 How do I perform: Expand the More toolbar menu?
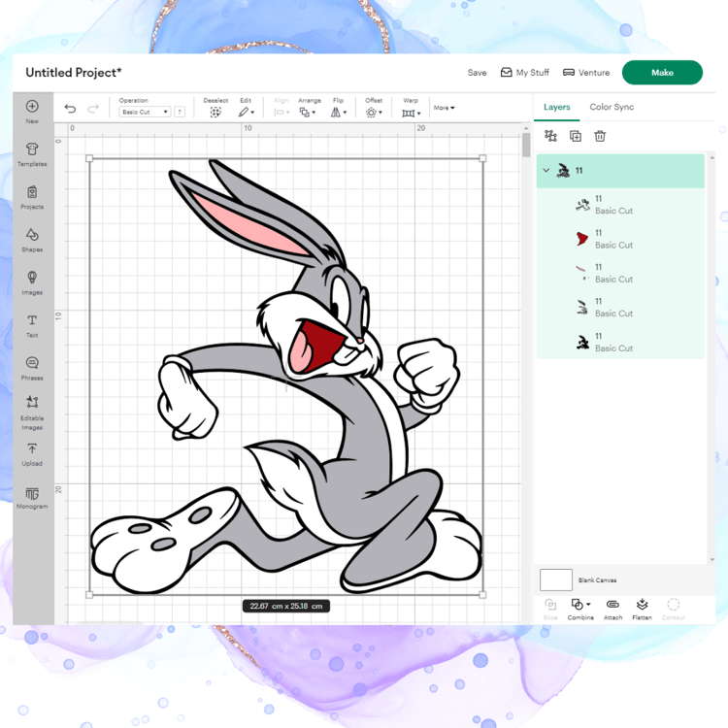point(444,108)
